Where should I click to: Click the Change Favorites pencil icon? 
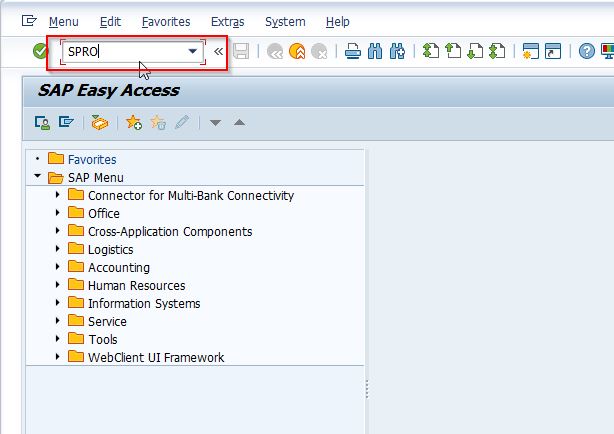tap(182, 122)
